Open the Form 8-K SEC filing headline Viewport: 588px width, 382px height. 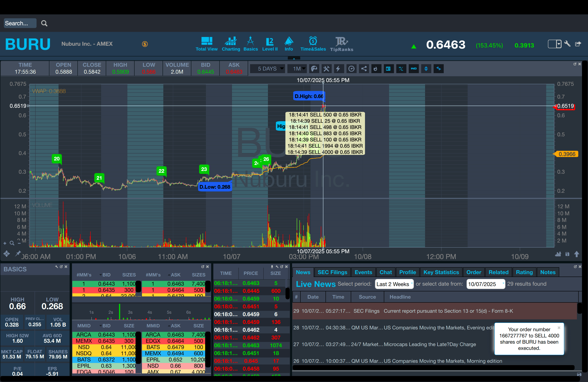pyautogui.click(x=448, y=311)
